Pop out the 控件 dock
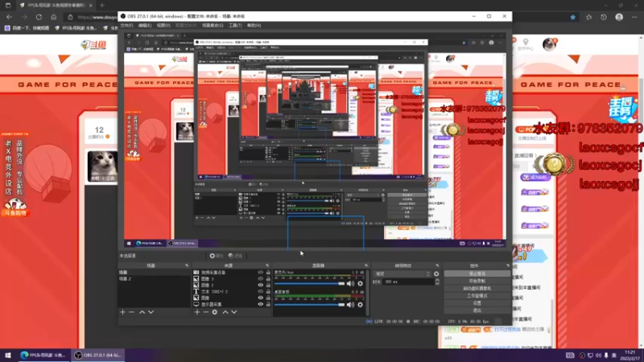The height and width of the screenshot is (362, 644). click(508, 265)
